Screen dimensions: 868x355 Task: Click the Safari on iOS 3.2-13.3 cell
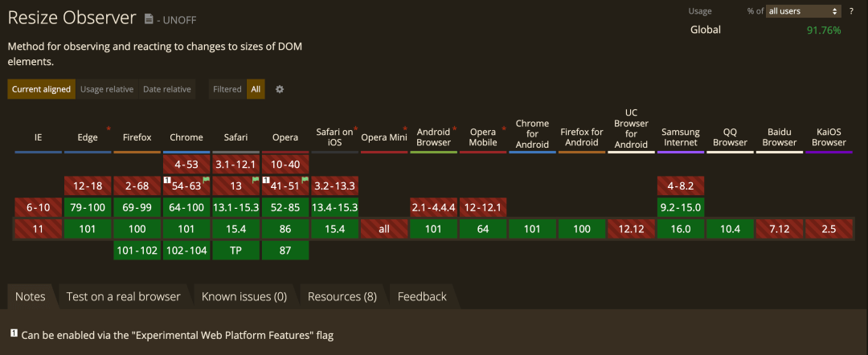334,186
